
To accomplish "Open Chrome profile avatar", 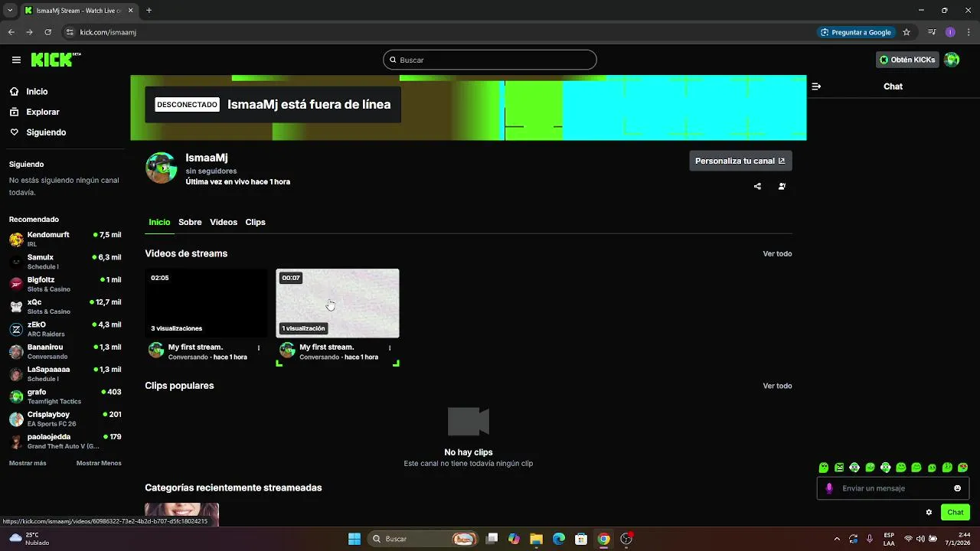I will [950, 32].
